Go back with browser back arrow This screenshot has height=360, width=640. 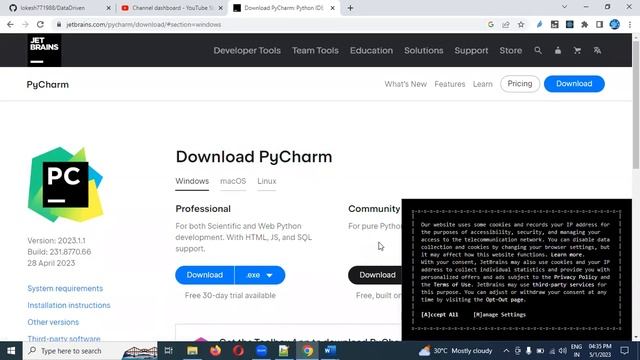(10, 24)
